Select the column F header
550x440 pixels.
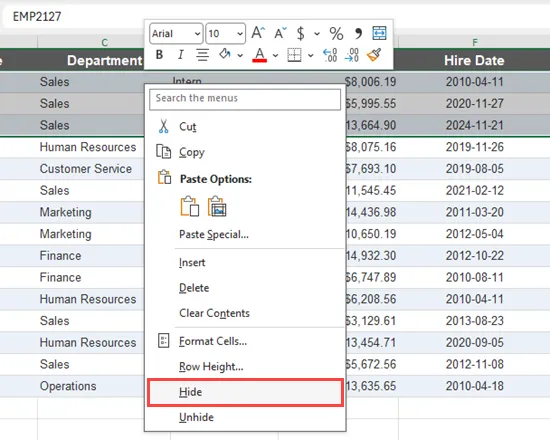click(475, 42)
